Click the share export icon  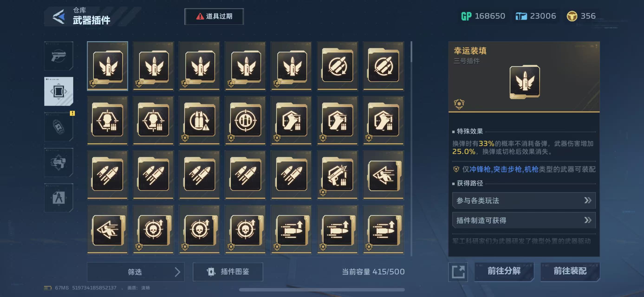pyautogui.click(x=458, y=272)
